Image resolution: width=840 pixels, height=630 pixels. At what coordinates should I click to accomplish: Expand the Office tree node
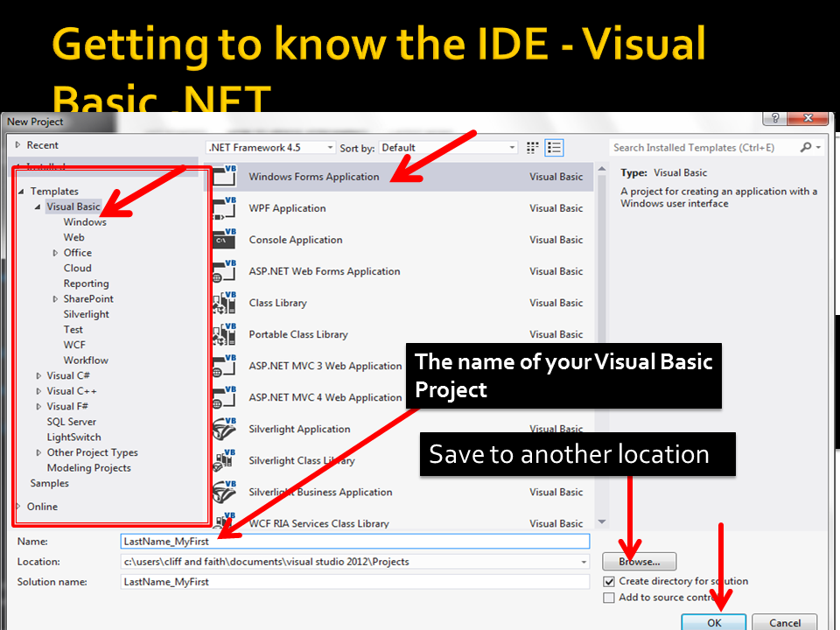(x=55, y=253)
